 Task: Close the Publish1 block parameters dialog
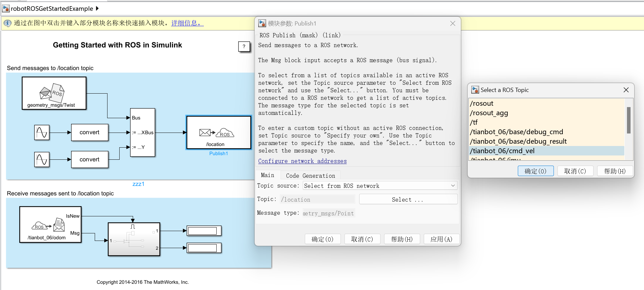(453, 23)
